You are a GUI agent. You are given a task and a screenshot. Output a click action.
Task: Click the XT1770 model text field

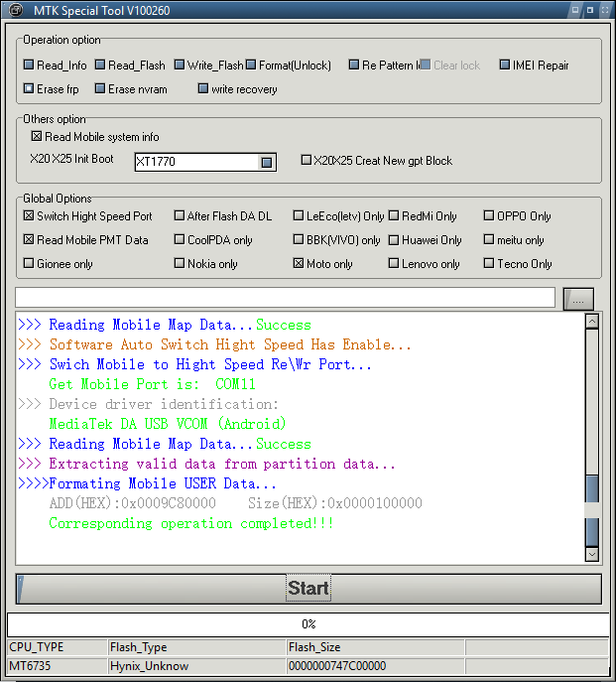pos(196,162)
